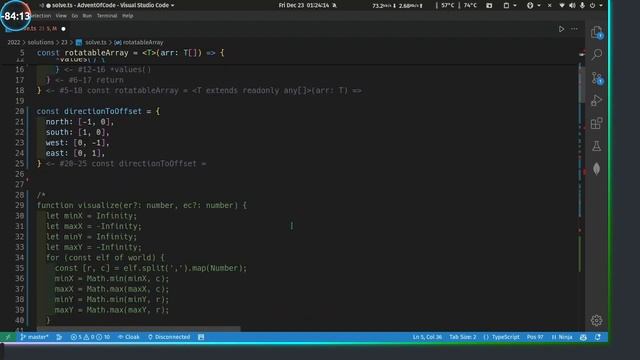Click line number 20 in the gutter
The image size is (640, 360).
[x=20, y=111]
